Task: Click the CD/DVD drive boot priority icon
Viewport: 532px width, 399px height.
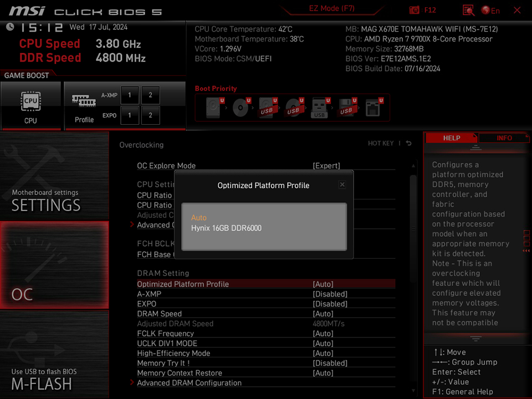Action: 241,107
